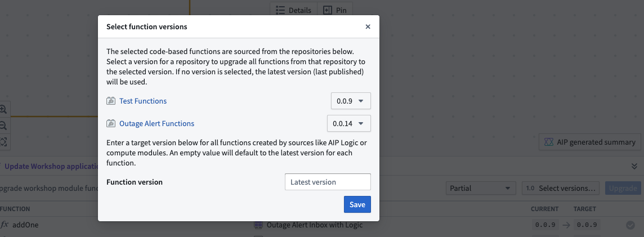644x237 pixels.
Task: Open the Details view
Action: pos(293,10)
